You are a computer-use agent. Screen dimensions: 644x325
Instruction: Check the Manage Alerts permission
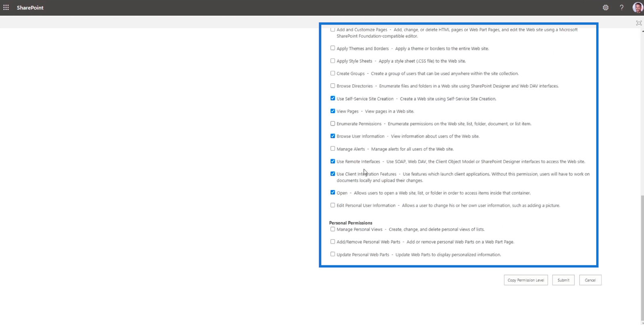(332, 148)
